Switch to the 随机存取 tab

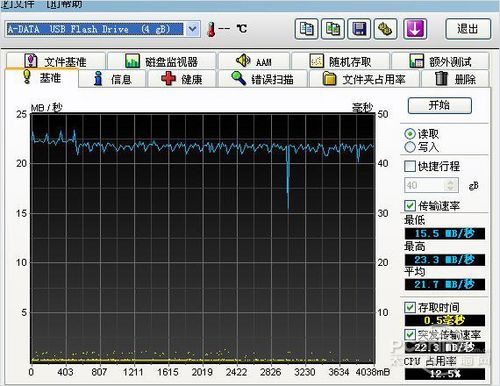(x=341, y=61)
